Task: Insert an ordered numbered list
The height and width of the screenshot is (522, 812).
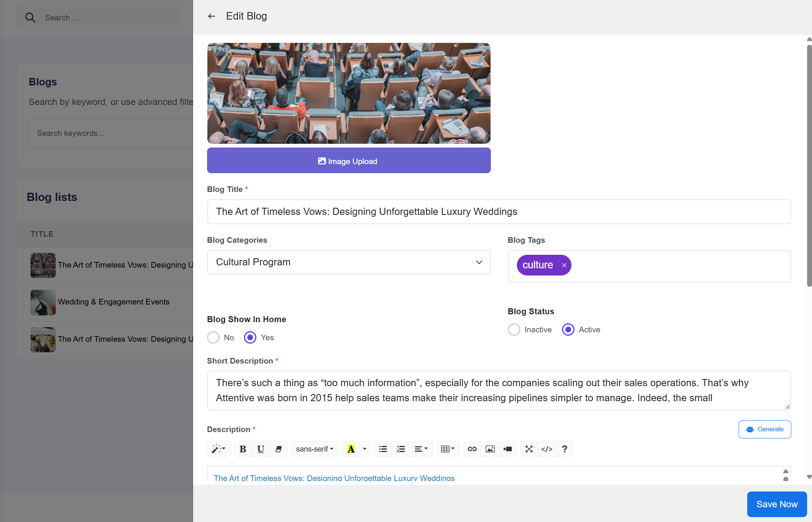Action: 401,449
